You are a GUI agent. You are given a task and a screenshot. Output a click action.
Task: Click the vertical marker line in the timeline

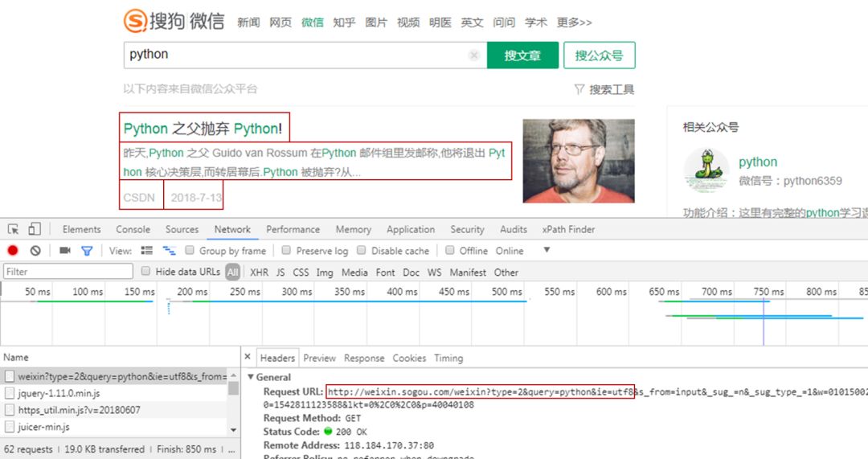tap(764, 321)
